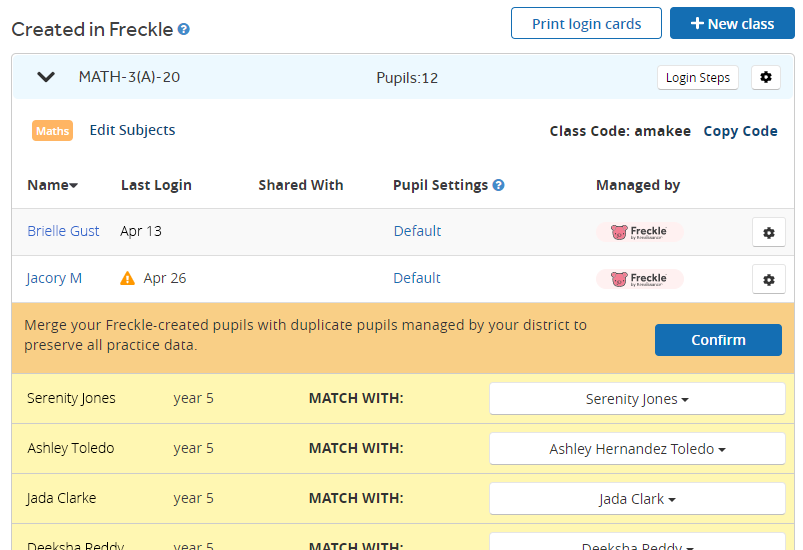
Task: Click warning icon next to Apr 26
Action: 127,278
